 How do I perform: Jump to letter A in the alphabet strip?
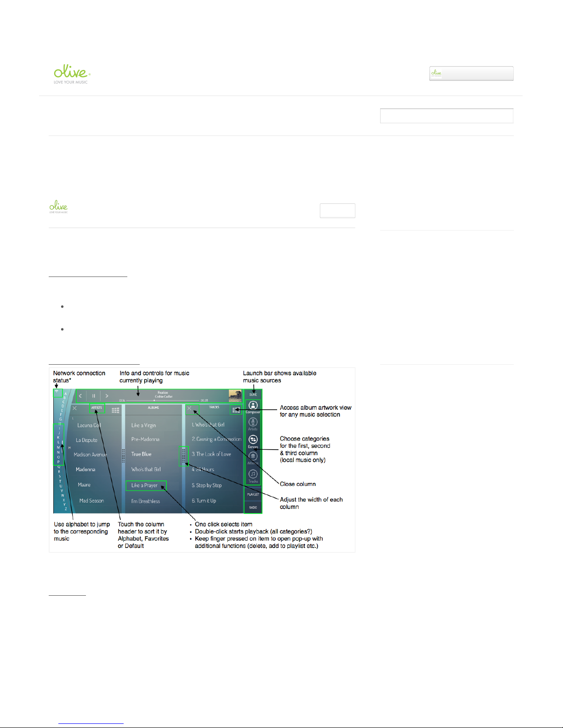(65, 394)
